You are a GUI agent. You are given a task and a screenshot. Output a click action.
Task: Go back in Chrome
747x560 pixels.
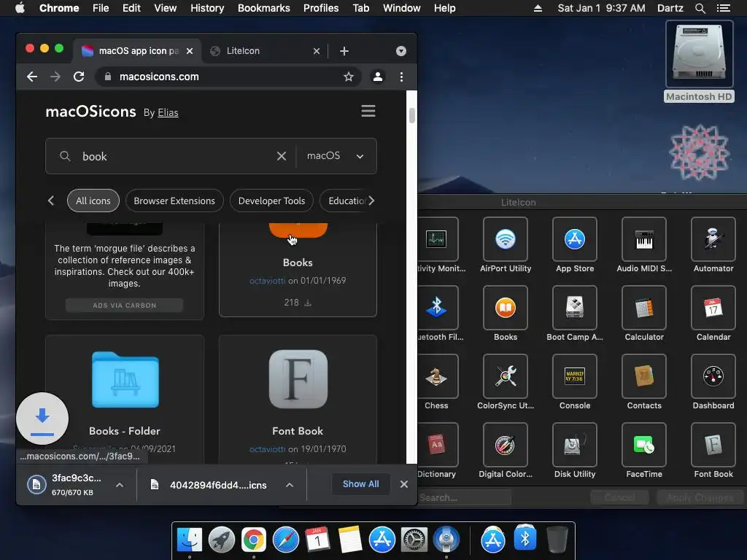click(x=32, y=77)
